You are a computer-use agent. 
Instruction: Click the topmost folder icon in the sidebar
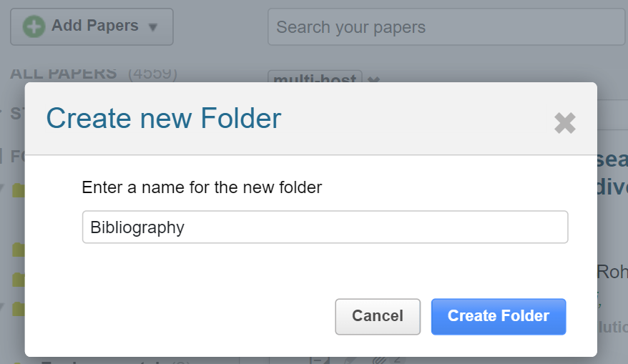click(x=19, y=190)
